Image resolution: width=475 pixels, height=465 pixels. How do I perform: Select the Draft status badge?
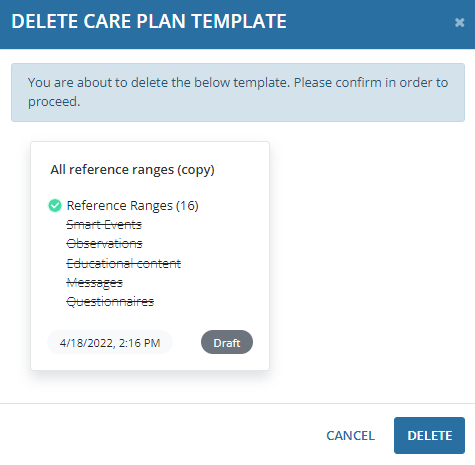click(227, 342)
